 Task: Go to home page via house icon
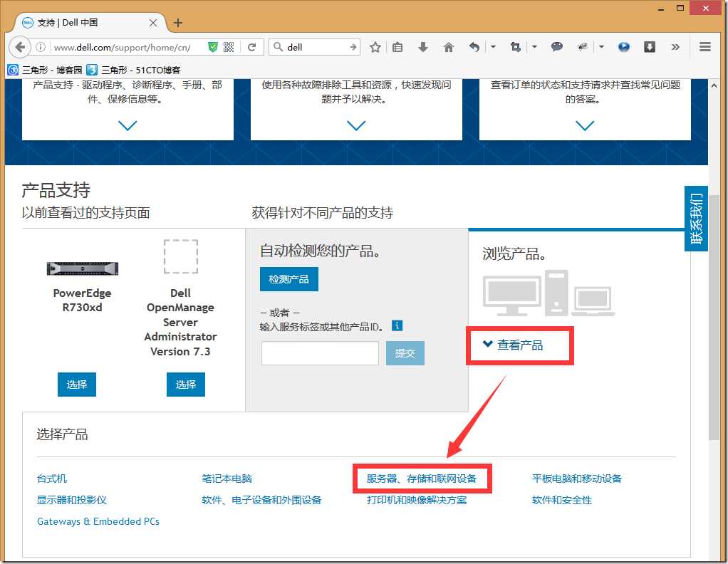point(449,47)
